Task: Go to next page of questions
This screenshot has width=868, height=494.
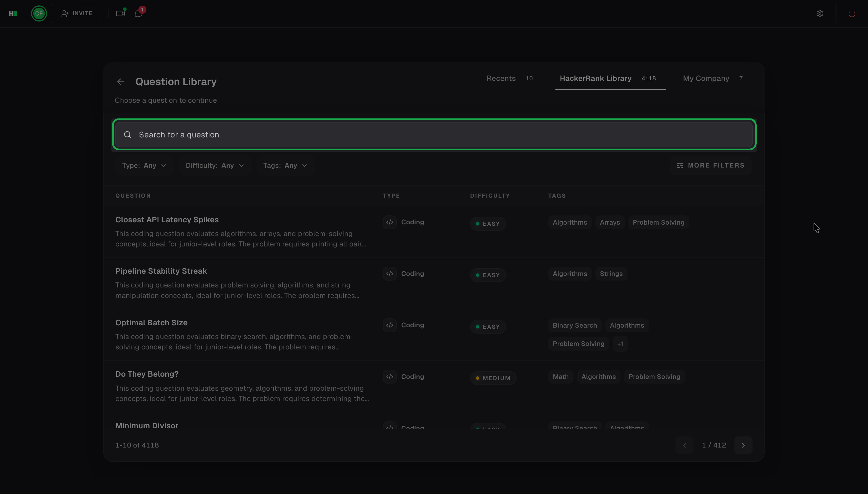Action: (743, 445)
